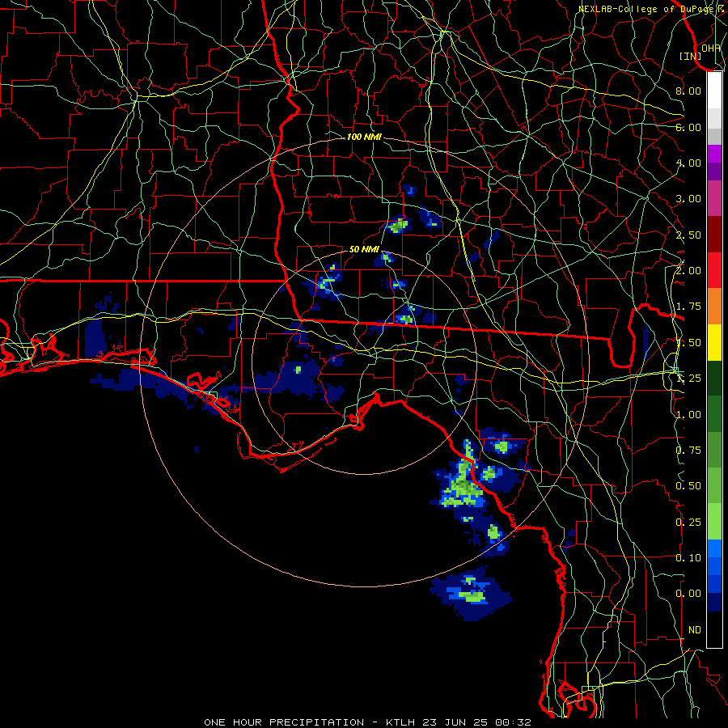Click the "0.10" scale label

688,558
